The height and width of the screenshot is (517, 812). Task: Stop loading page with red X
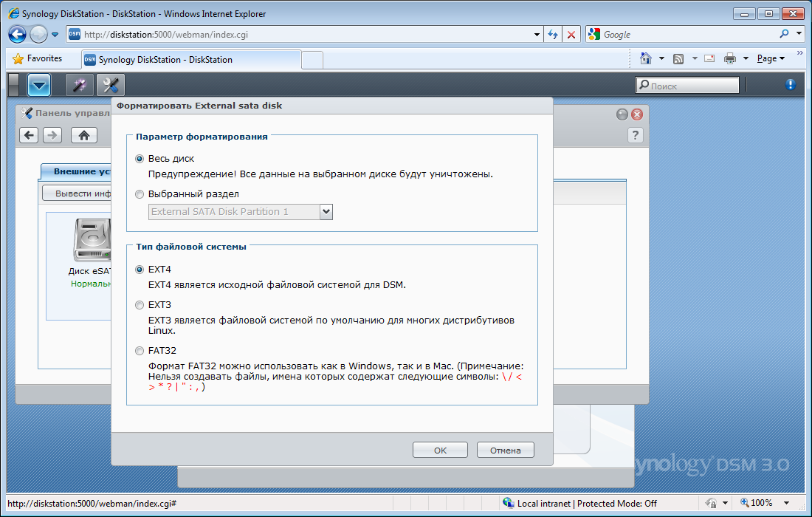click(571, 35)
